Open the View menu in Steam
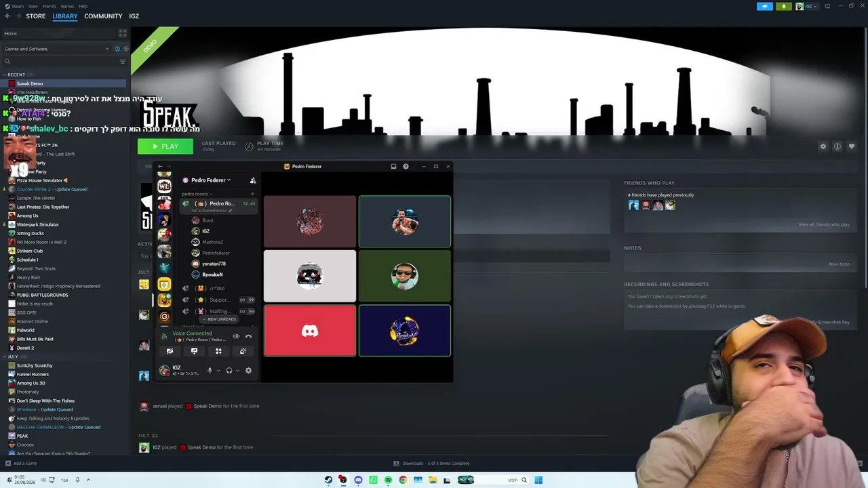The height and width of the screenshot is (488, 868). click(33, 6)
